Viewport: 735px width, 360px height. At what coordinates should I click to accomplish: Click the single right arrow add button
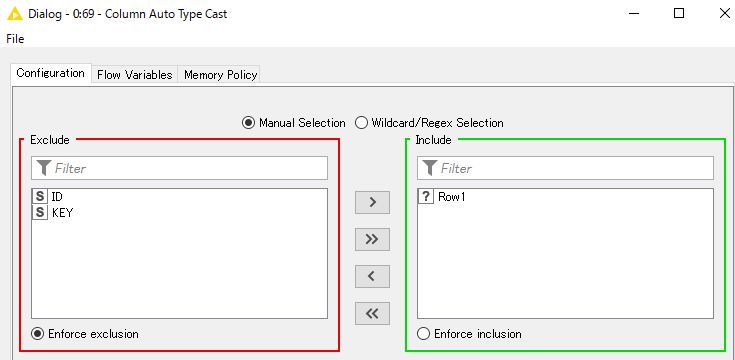point(372,202)
